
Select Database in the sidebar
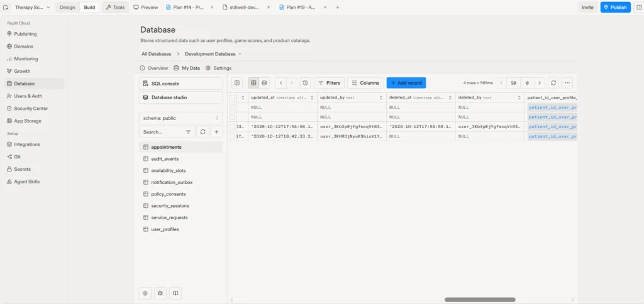pos(33,84)
